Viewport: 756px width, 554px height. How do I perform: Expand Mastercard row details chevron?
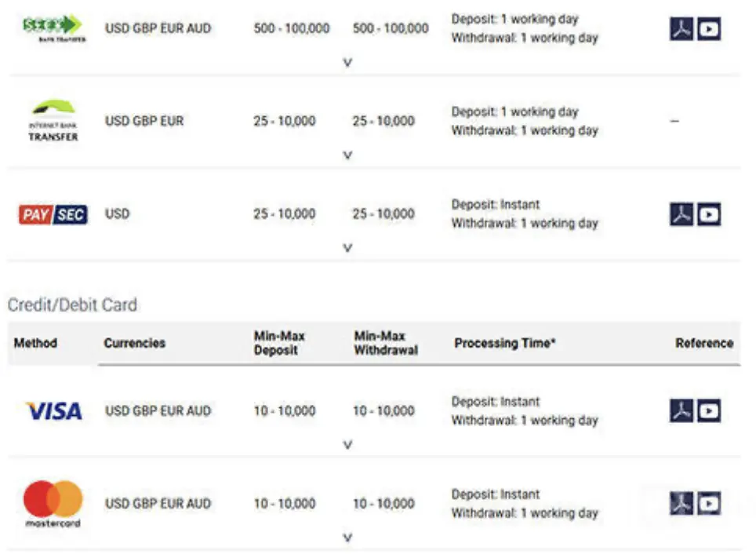[347, 538]
